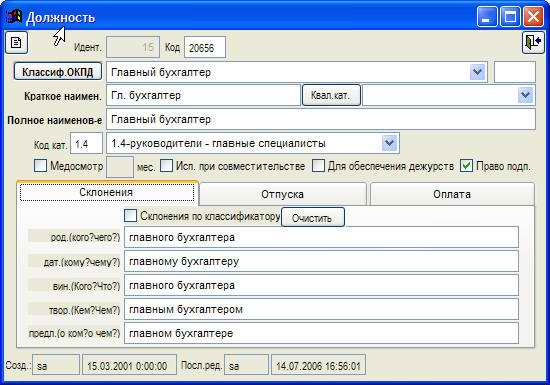Open the Оплата tab

(452, 194)
